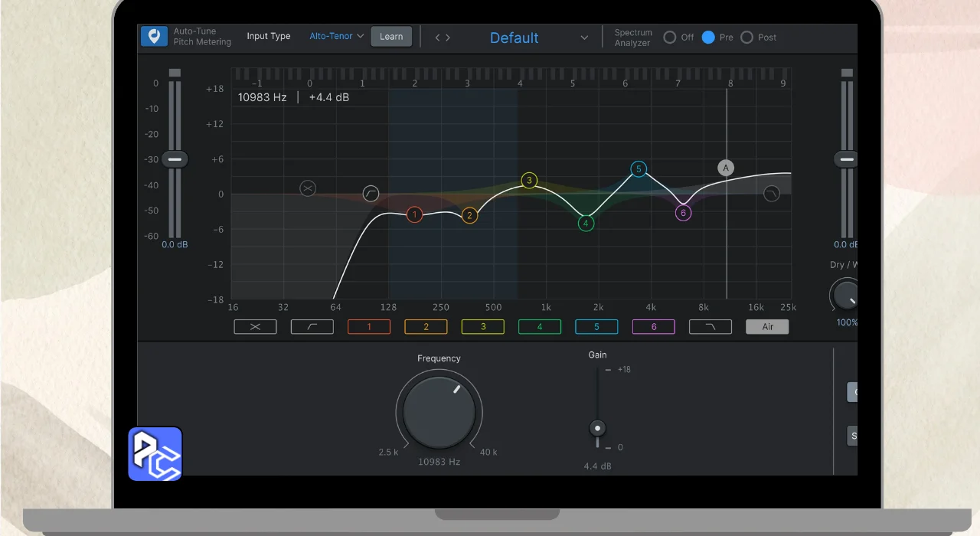Select the Air band button

coord(767,327)
